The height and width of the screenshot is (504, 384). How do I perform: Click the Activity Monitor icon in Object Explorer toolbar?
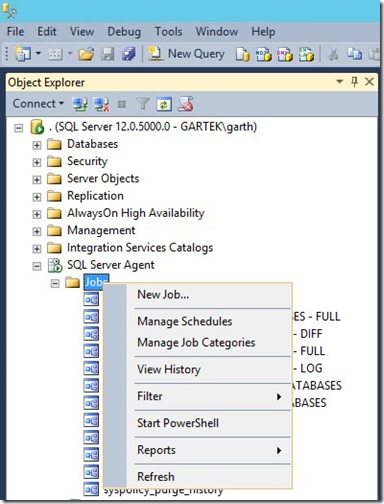[185, 104]
